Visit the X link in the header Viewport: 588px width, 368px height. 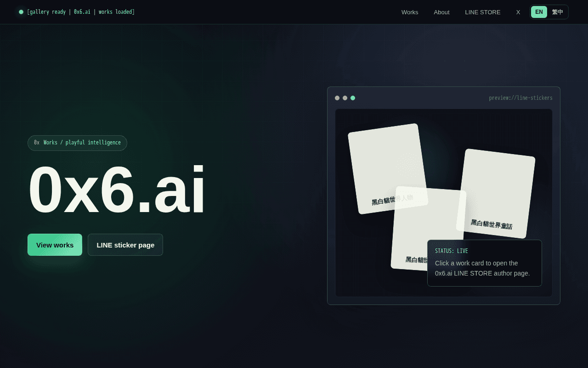coord(518,12)
